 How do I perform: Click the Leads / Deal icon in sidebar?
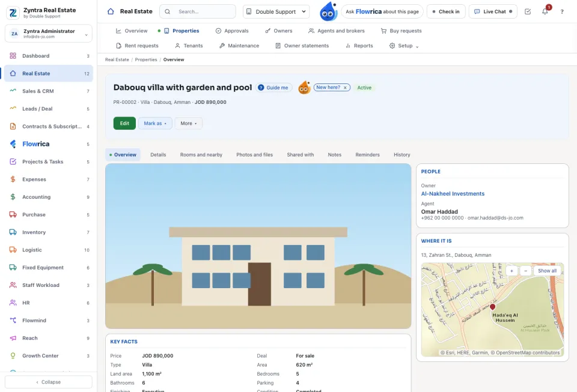(x=13, y=109)
